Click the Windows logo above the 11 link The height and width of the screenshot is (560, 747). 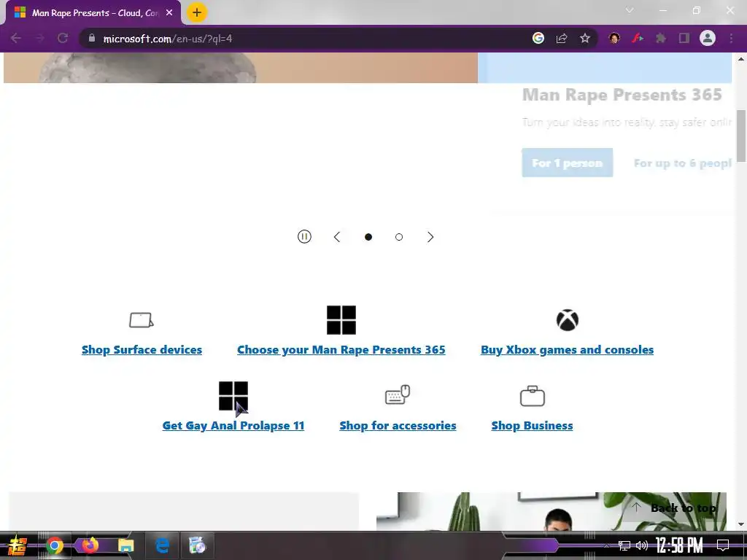[233, 396]
